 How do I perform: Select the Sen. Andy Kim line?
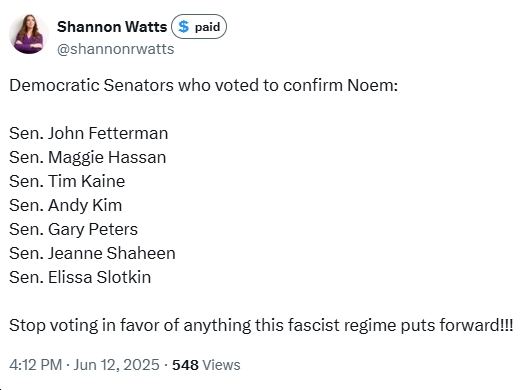(65, 205)
